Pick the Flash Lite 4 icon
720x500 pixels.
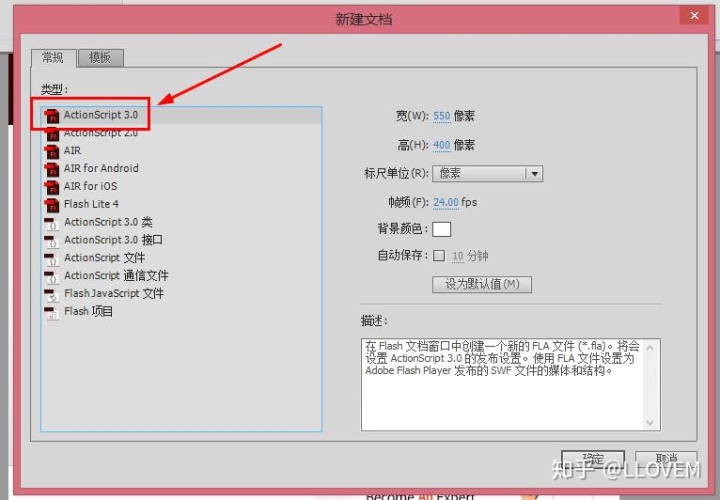52,205
